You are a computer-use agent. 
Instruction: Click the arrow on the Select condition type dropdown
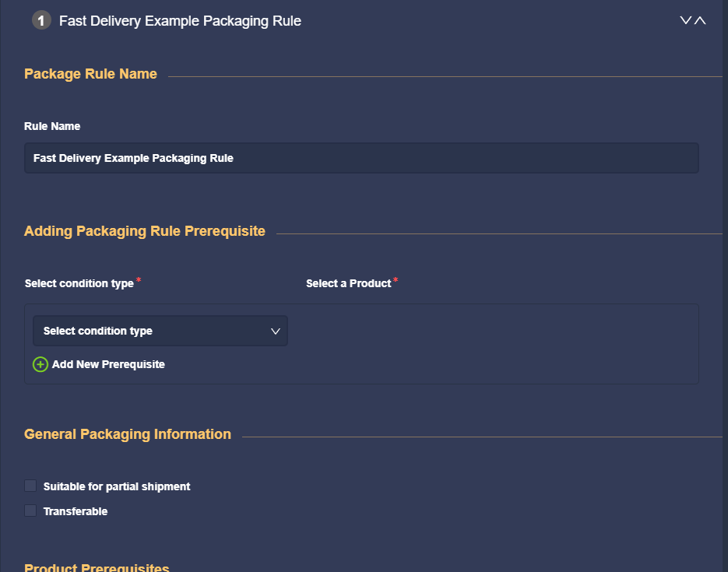click(x=276, y=332)
